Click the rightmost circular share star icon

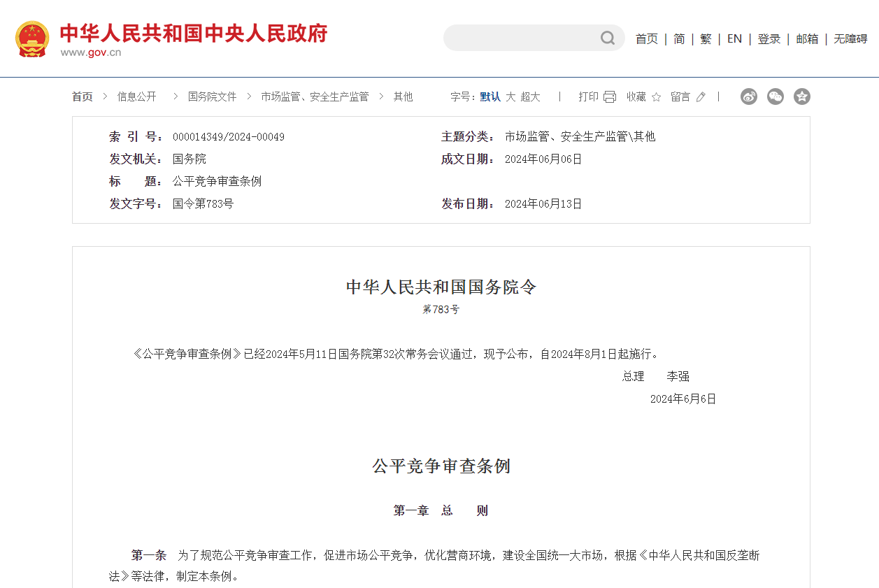tap(801, 96)
